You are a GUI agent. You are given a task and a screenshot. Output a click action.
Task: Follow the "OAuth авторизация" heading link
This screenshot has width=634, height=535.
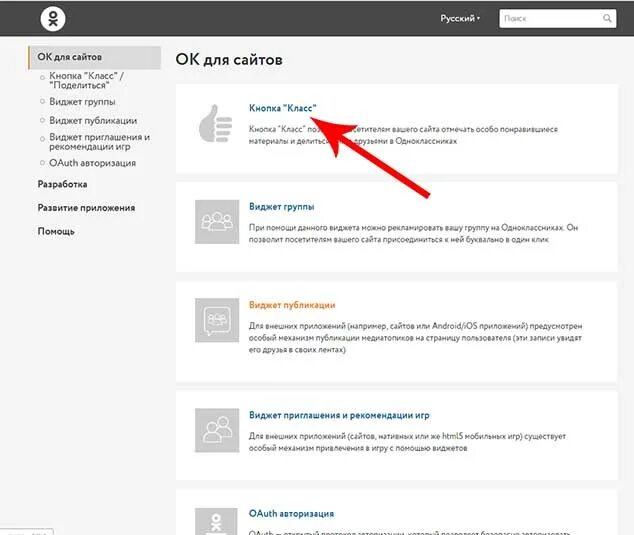click(x=291, y=514)
